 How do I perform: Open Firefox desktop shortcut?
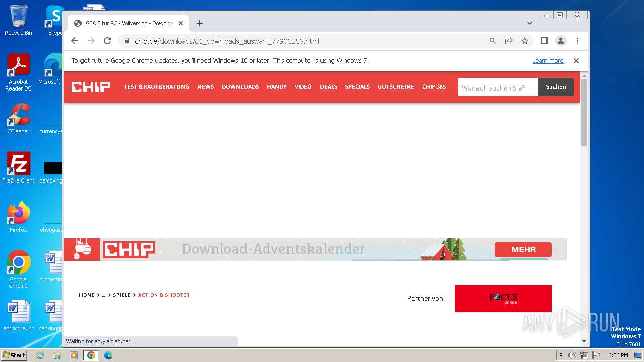coord(18,217)
